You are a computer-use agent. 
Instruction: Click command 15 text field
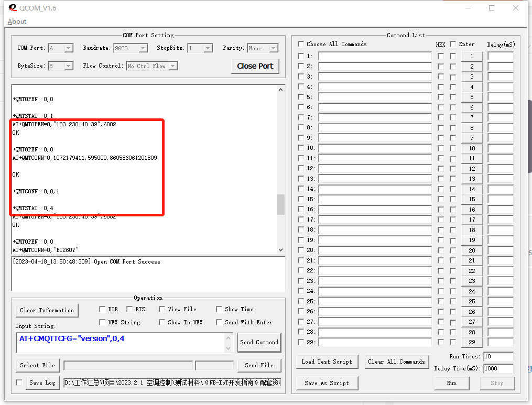375,199
